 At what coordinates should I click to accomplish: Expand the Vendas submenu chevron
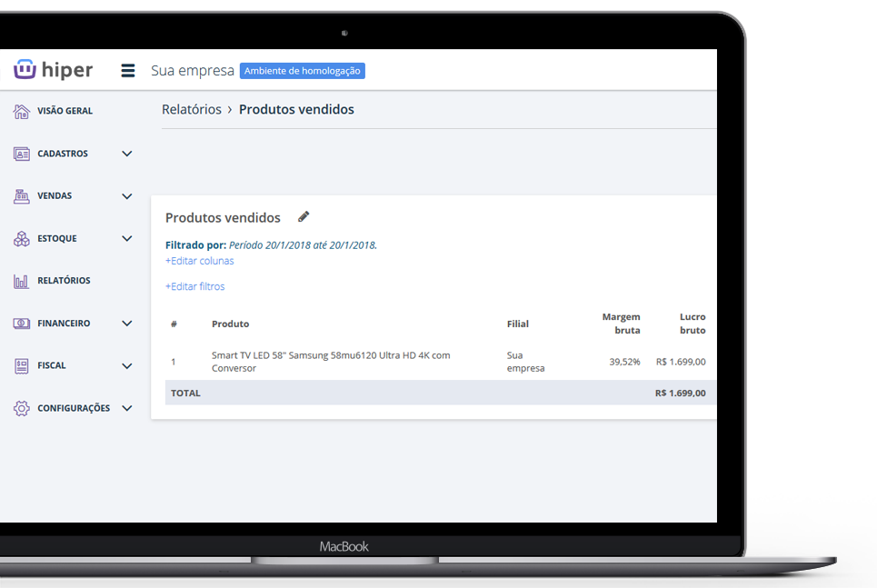[127, 196]
